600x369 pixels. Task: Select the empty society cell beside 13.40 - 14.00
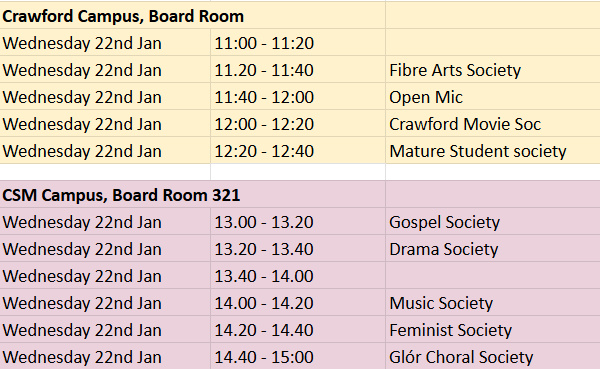click(x=493, y=276)
